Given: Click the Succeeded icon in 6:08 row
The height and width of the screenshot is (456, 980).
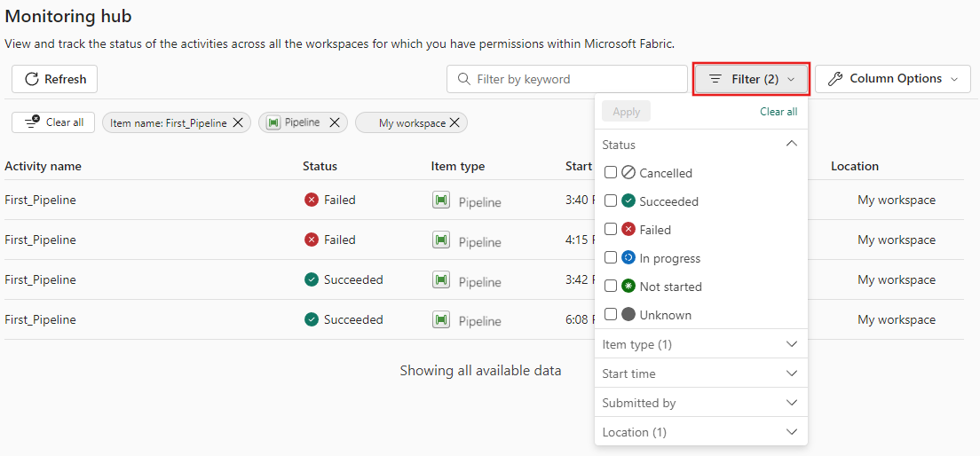Looking at the screenshot, I should tap(312, 320).
